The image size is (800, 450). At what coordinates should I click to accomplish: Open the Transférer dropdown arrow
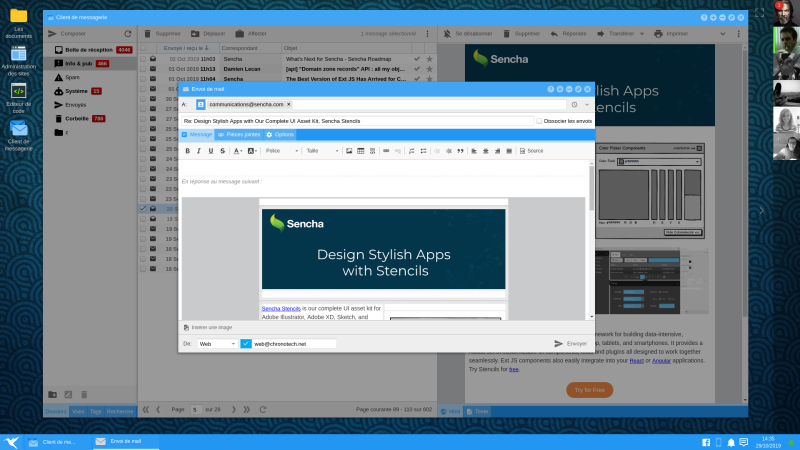(642, 34)
